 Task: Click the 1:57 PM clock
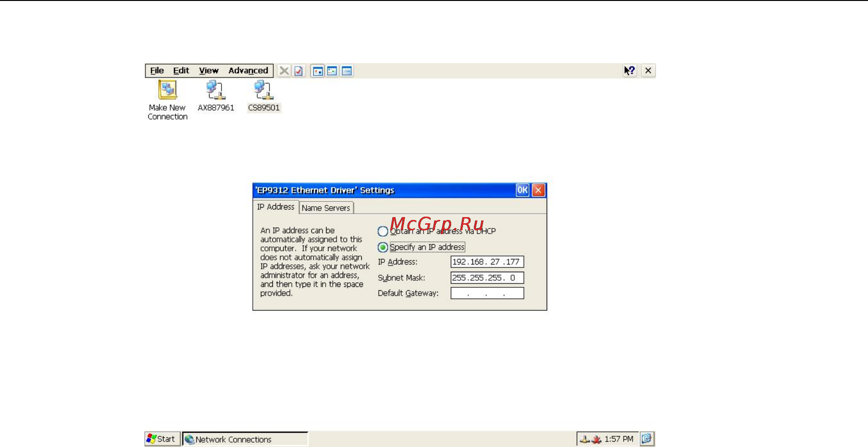pos(619,439)
